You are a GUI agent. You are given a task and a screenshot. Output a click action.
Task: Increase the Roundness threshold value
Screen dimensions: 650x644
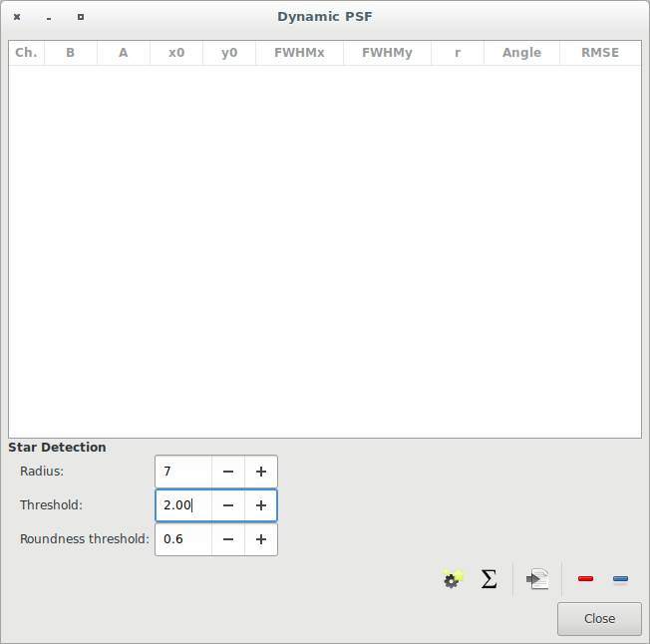click(261, 539)
